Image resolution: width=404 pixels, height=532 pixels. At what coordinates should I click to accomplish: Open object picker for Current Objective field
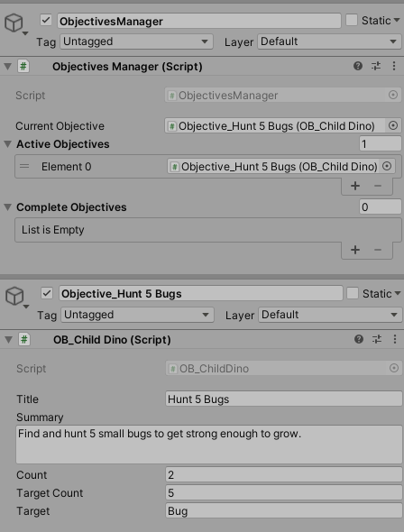click(x=393, y=126)
